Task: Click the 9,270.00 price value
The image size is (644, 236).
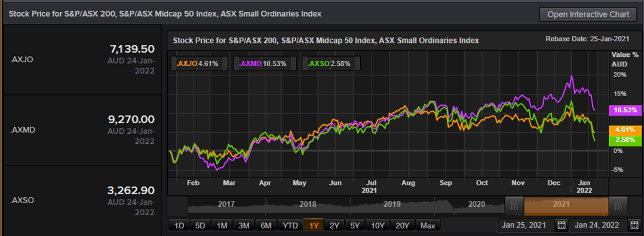Action: [x=132, y=120]
